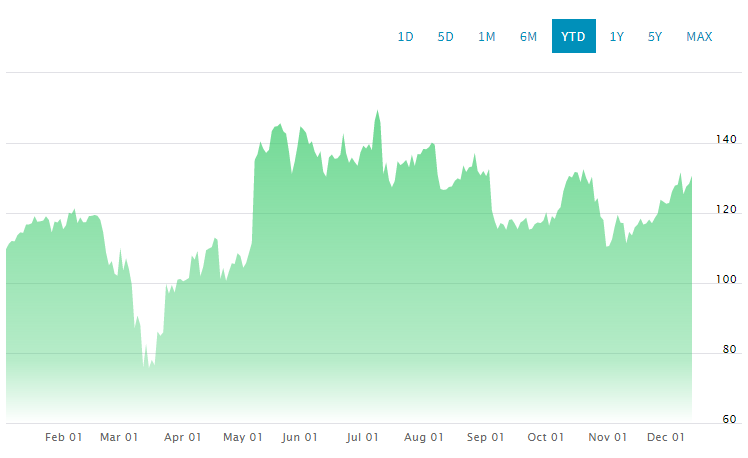The width and height of the screenshot is (748, 458).
Task: Click the Feb 01 axis label
Action: (62, 437)
